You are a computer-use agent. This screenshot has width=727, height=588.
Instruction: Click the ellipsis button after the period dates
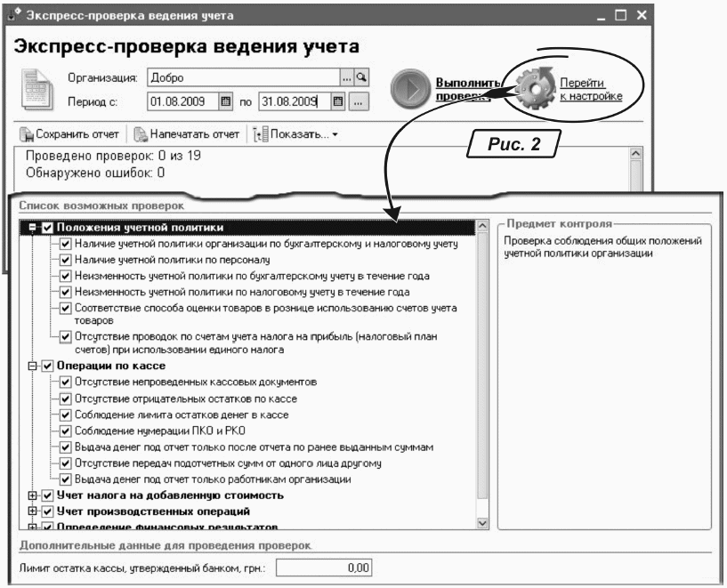pos(358,101)
